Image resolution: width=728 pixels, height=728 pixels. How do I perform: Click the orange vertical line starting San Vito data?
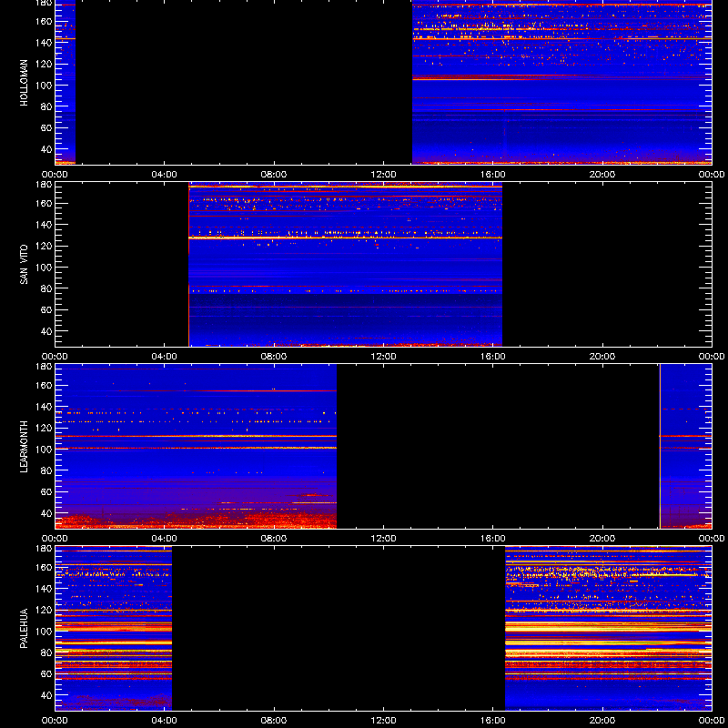tap(189, 265)
